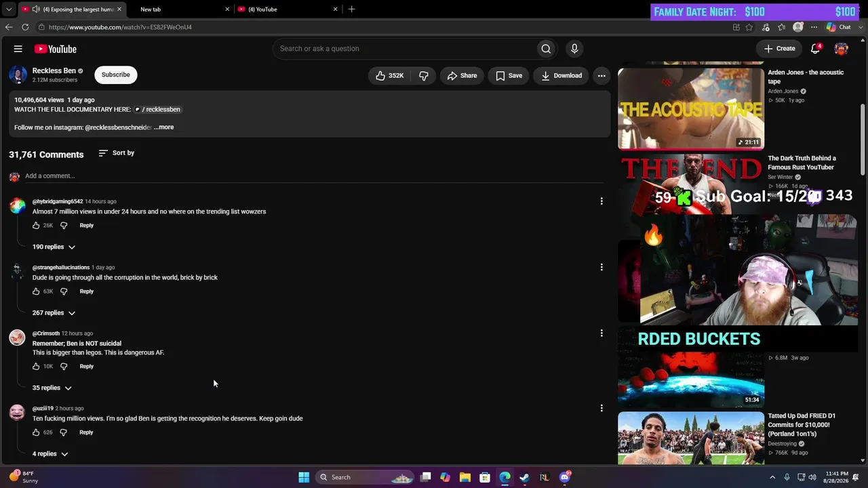The width and height of the screenshot is (868, 488).
Task: Open the Sort by comments dropdown
Action: point(117,153)
